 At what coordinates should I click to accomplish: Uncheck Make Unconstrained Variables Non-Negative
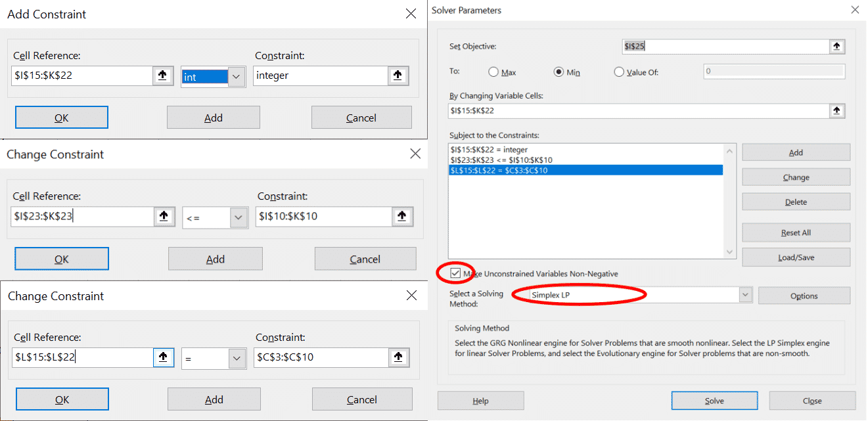pos(455,273)
